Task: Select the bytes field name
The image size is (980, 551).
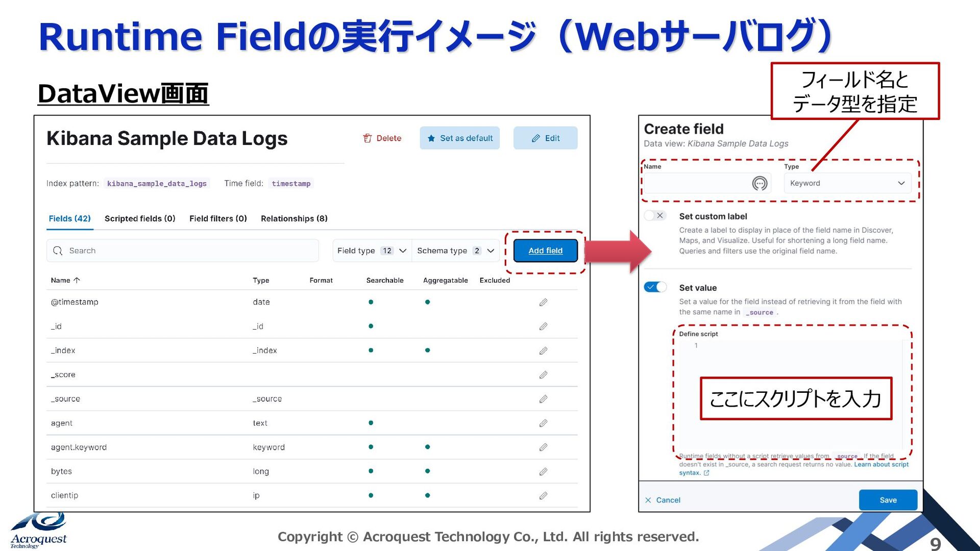Action: click(61, 471)
